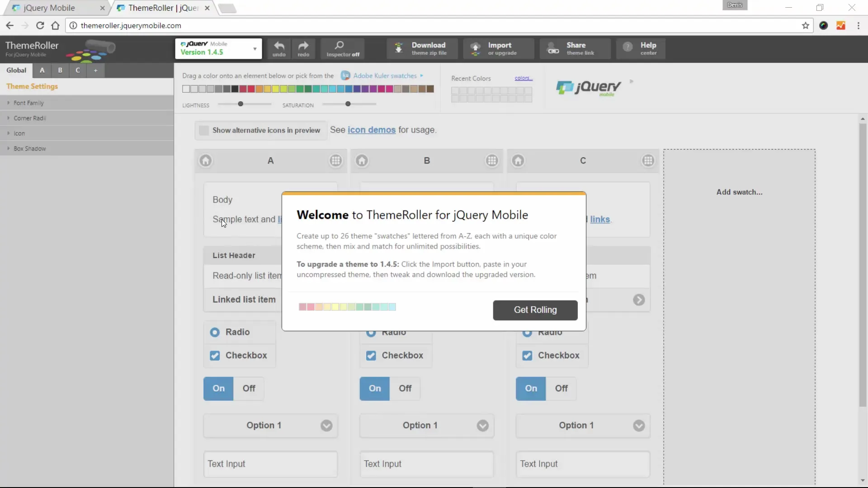The height and width of the screenshot is (488, 868).
Task: Click grid icon in swatch C header
Action: pyautogui.click(x=648, y=160)
